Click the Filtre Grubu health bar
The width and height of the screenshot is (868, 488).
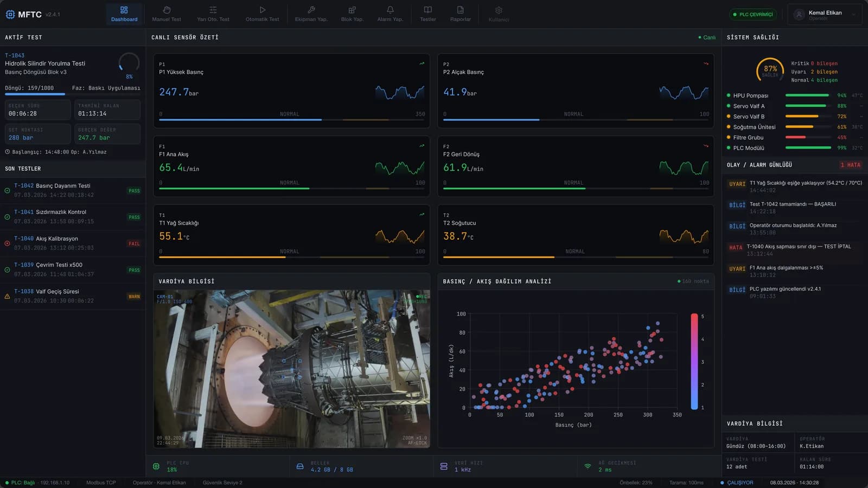[808, 137]
